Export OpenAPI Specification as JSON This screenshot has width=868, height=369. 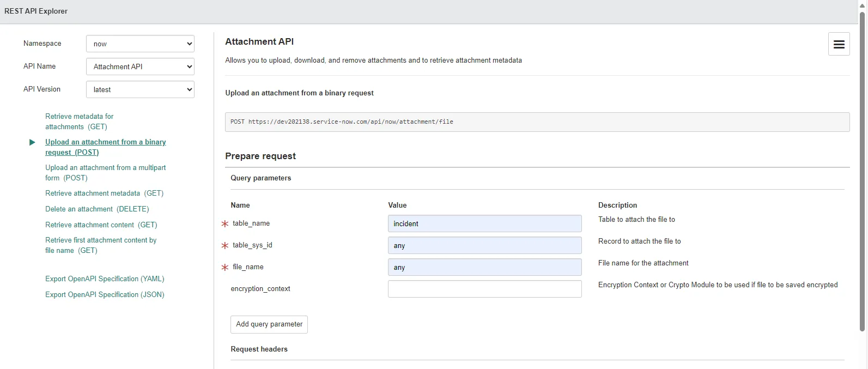coord(105,295)
